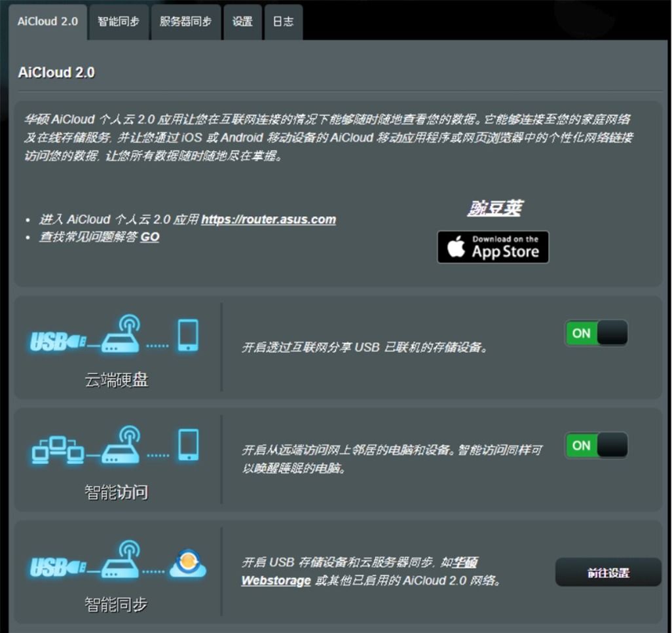The height and width of the screenshot is (633, 672).
Task: Open the https://router.asus.com link
Action: 269,219
